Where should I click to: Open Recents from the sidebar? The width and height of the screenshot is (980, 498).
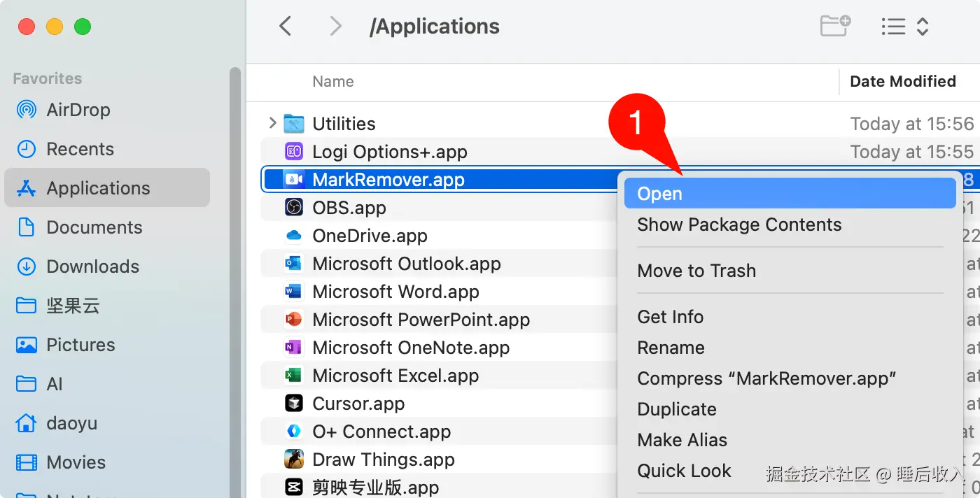[79, 149]
